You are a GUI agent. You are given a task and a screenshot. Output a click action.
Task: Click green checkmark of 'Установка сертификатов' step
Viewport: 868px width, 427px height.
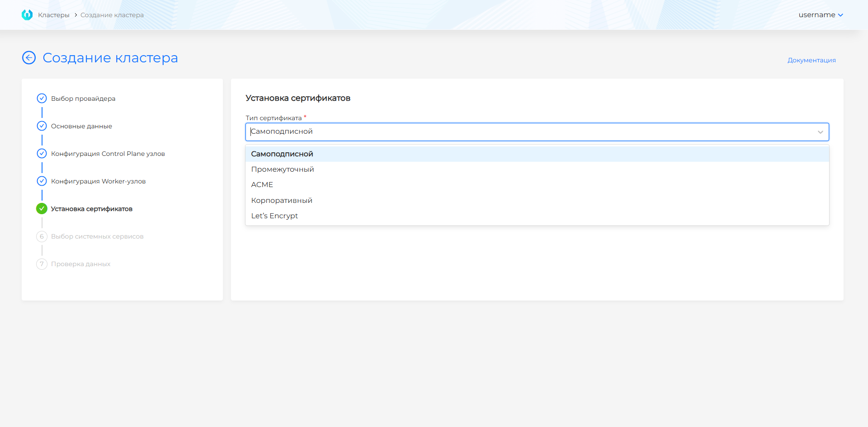pos(42,209)
